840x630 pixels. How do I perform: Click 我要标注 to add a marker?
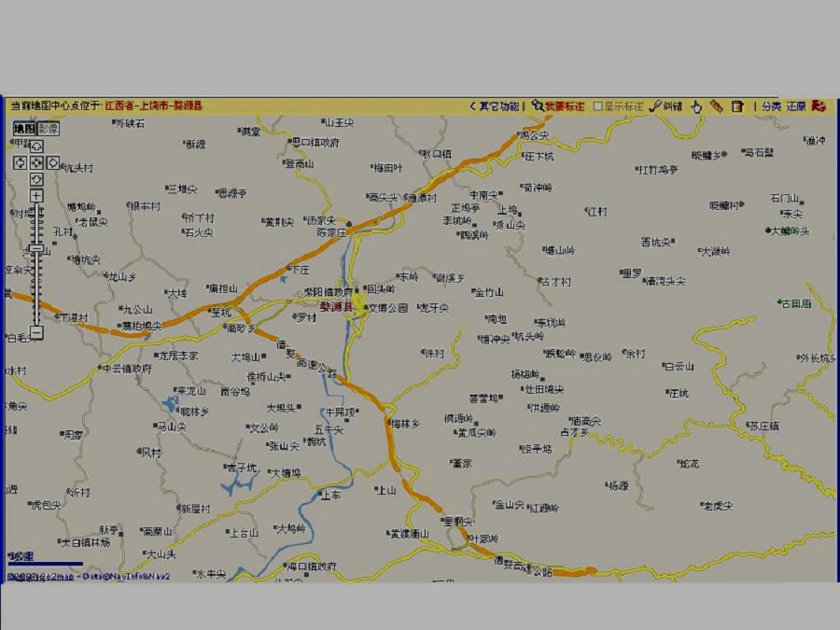pos(558,106)
